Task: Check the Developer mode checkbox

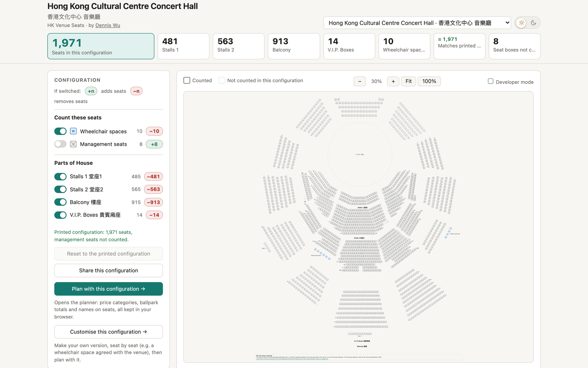Action: pyautogui.click(x=490, y=81)
